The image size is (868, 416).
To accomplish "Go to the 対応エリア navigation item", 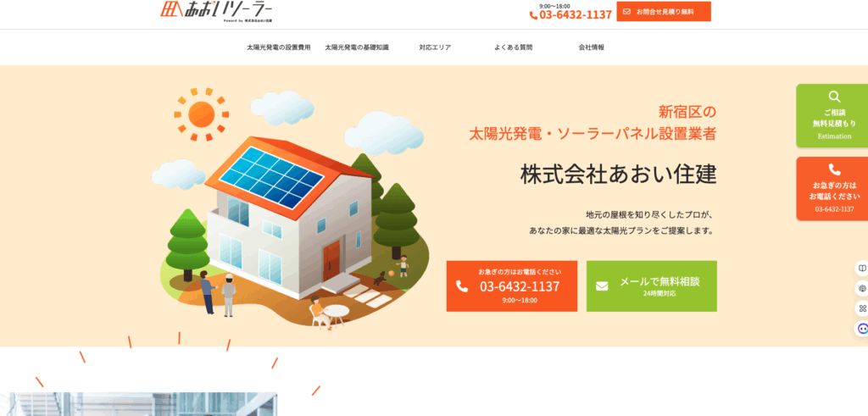I will 435,47.
